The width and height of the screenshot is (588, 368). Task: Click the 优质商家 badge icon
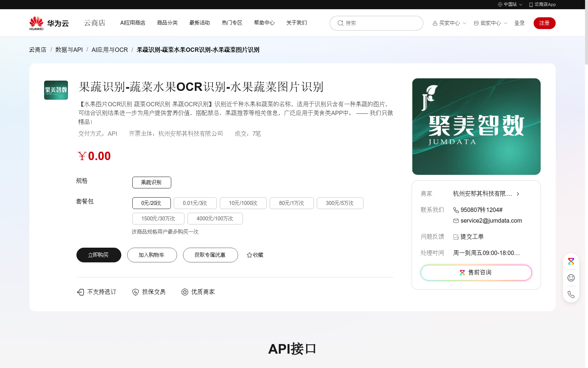point(185,292)
